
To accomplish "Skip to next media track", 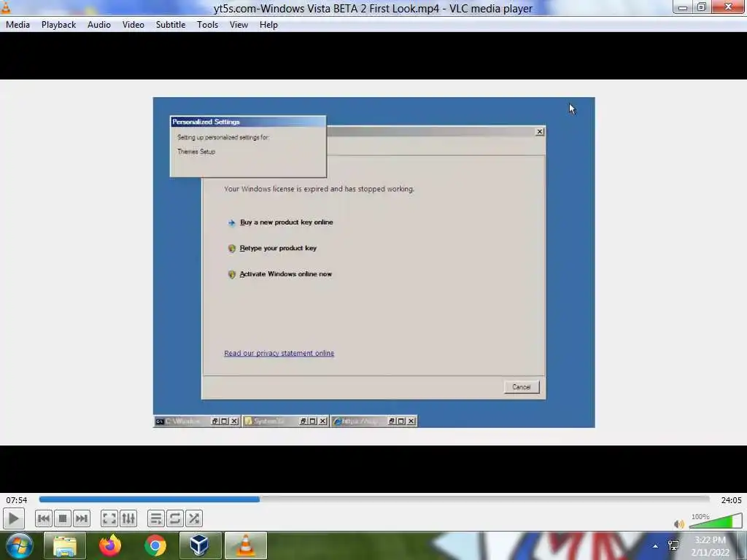I will pyautogui.click(x=82, y=518).
